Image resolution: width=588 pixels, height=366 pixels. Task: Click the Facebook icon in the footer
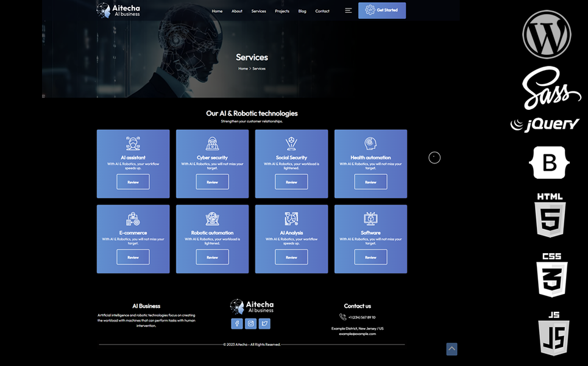click(x=237, y=324)
